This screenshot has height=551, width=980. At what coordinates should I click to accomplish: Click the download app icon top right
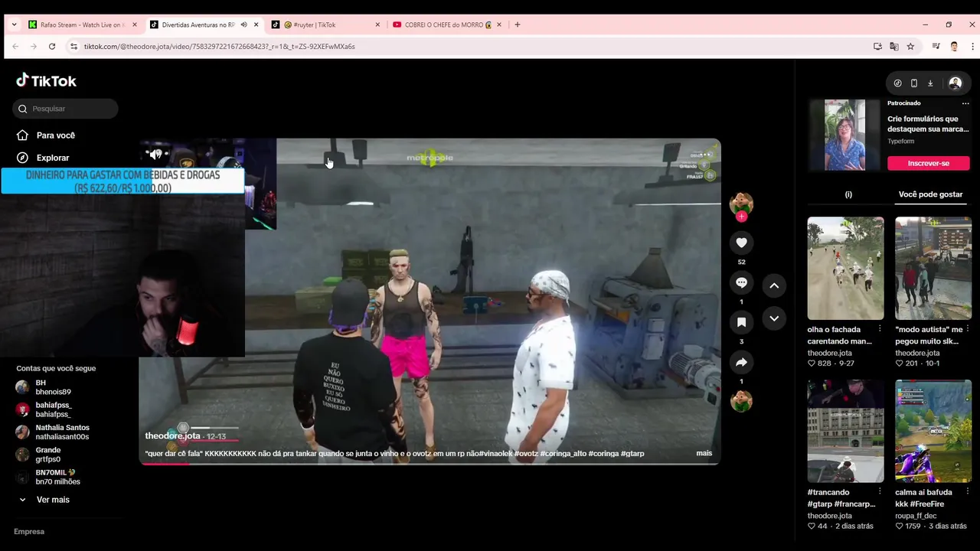[930, 83]
